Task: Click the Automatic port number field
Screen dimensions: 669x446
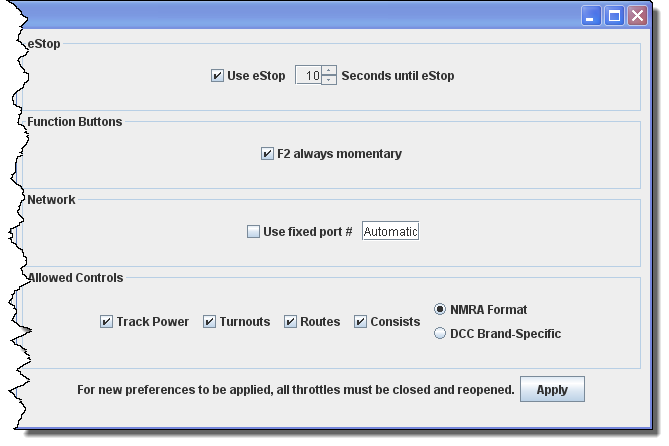Action: 390,232
